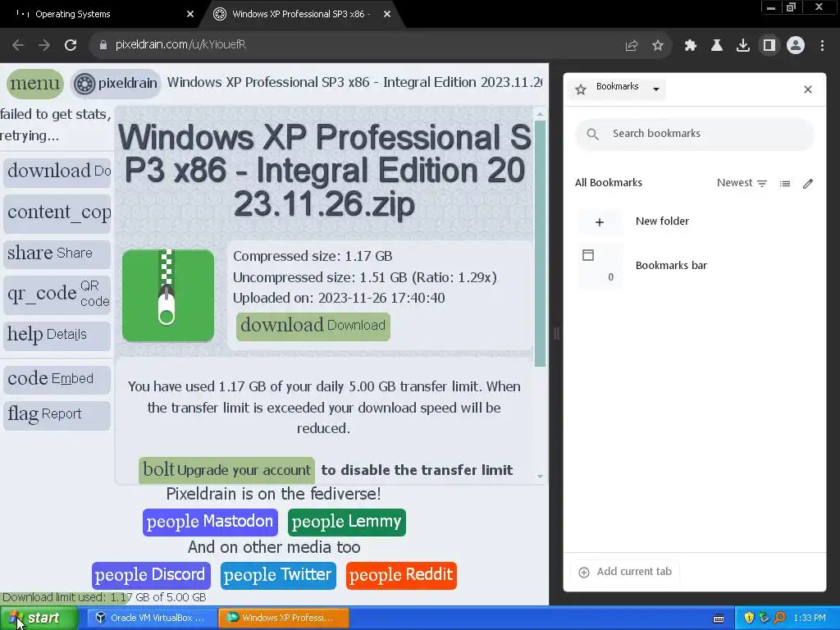The height and width of the screenshot is (630, 840).
Task: Click Upgrade your account button
Action: click(x=226, y=470)
